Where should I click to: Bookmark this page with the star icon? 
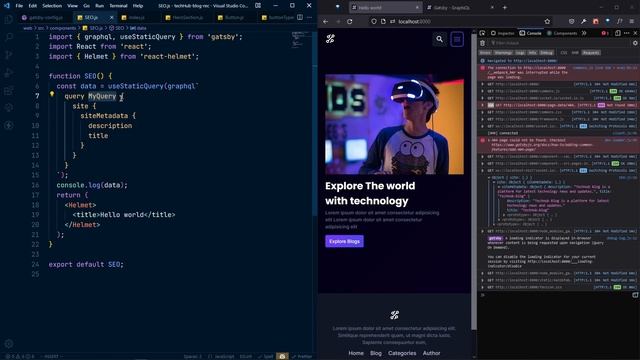click(547, 21)
